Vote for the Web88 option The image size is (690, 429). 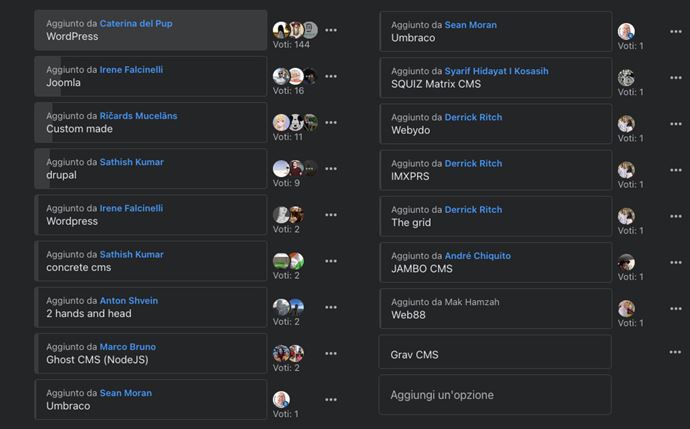coord(495,308)
